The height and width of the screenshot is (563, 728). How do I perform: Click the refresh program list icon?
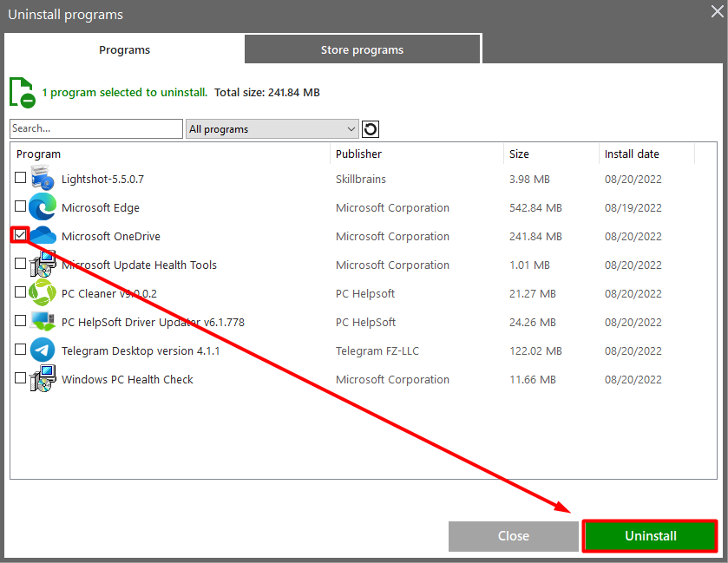click(x=370, y=128)
